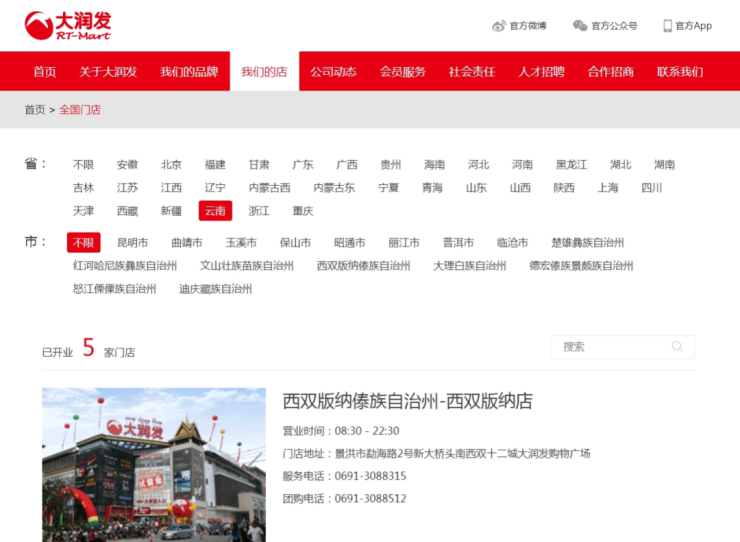Choose 天津 in province list
740x542 pixels.
[84, 211]
